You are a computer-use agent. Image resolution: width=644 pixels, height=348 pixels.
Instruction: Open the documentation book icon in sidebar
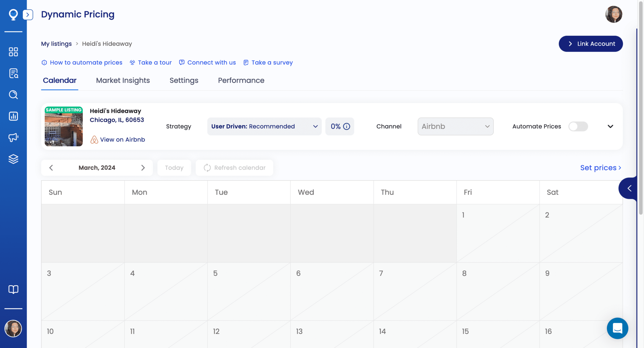click(13, 289)
